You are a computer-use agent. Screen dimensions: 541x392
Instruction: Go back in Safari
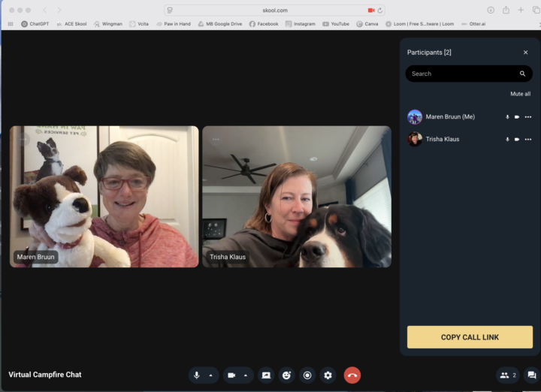(x=44, y=10)
